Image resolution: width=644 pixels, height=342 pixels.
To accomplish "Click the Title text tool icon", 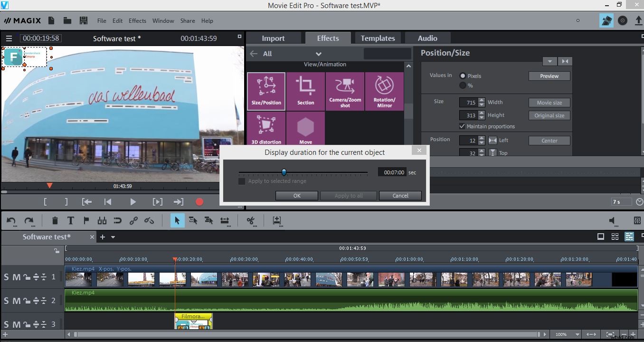I will [x=70, y=220].
